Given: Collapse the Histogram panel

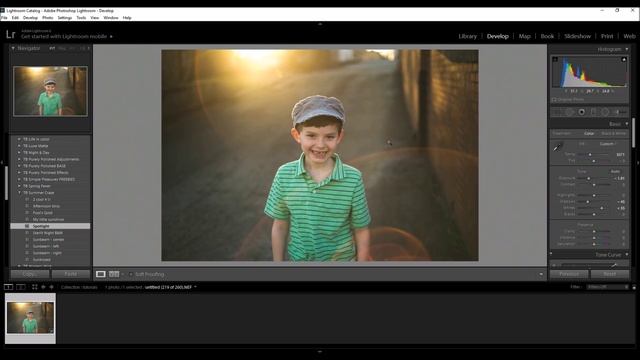Looking at the screenshot, I should 627,49.
